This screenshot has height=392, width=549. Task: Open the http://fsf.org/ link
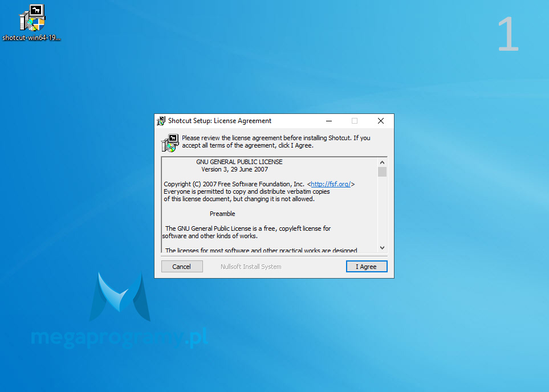click(331, 184)
